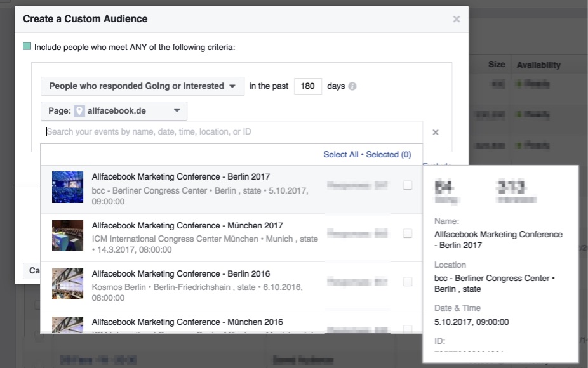Viewport: 588px width, 368px height.
Task: Click the date 5.10.2017, 09:00:00 in details panel
Action: [471, 322]
